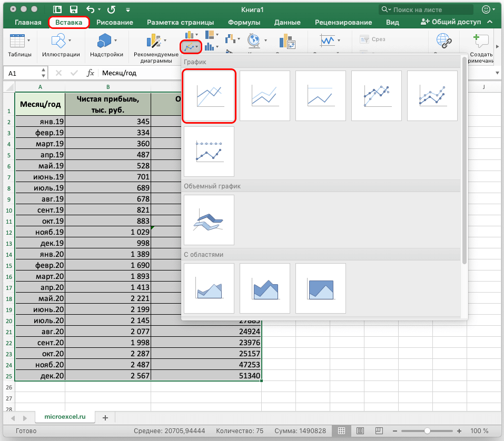
Task: Expand the Надстройки dropdown arrow
Action: 115,41
